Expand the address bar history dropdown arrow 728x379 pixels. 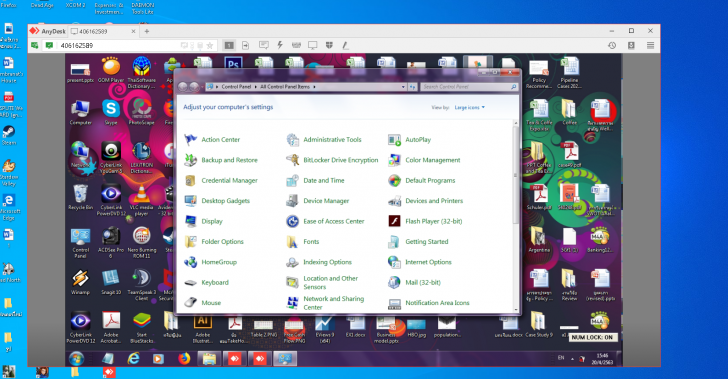403,86
